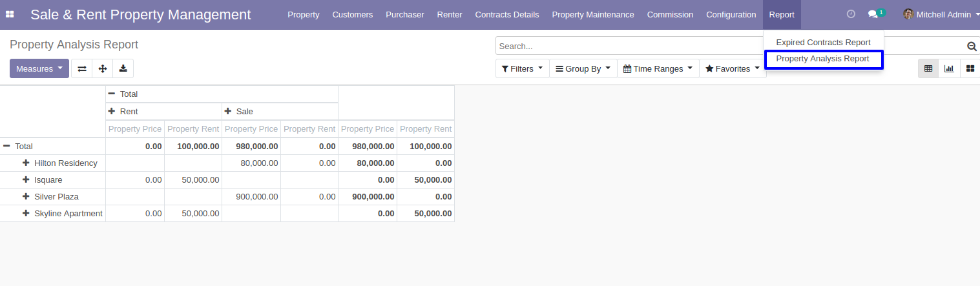
Task: Open the Contracts Details menu
Action: 507,14
